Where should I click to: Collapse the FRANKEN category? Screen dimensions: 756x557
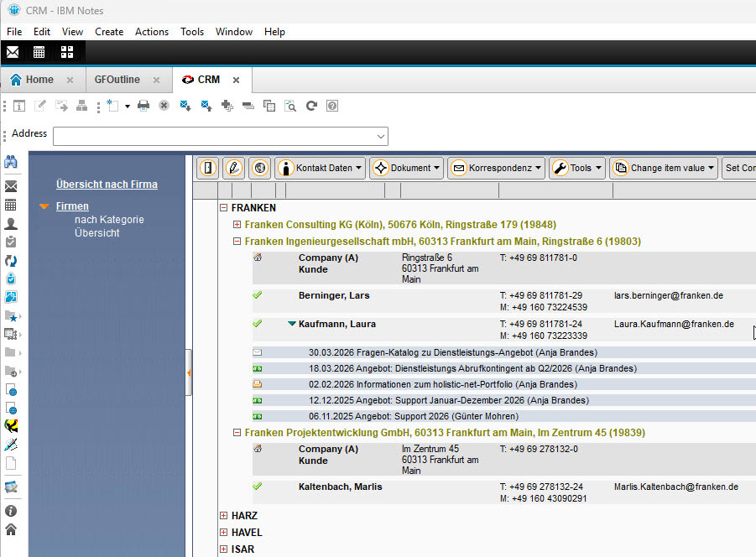224,208
